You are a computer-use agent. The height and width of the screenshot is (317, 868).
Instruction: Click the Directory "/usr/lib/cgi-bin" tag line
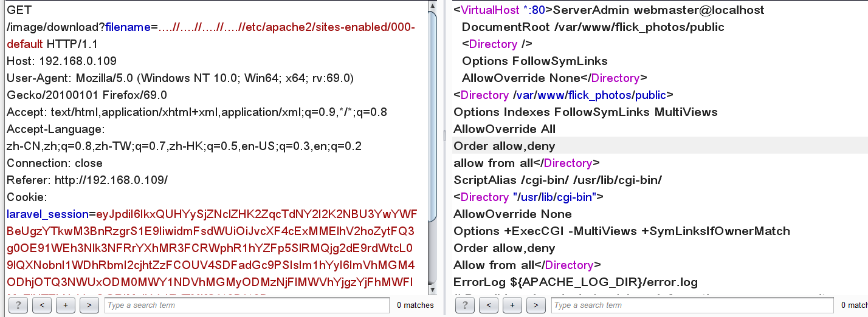529,197
